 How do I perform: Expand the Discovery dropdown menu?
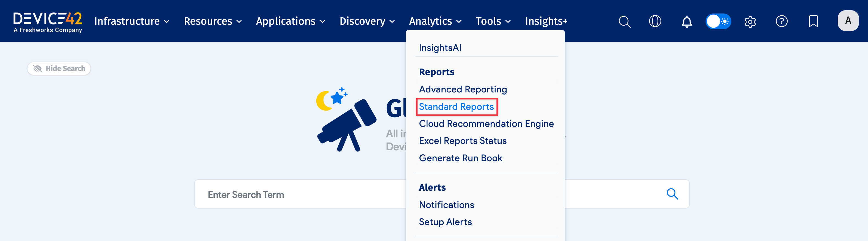click(x=367, y=21)
